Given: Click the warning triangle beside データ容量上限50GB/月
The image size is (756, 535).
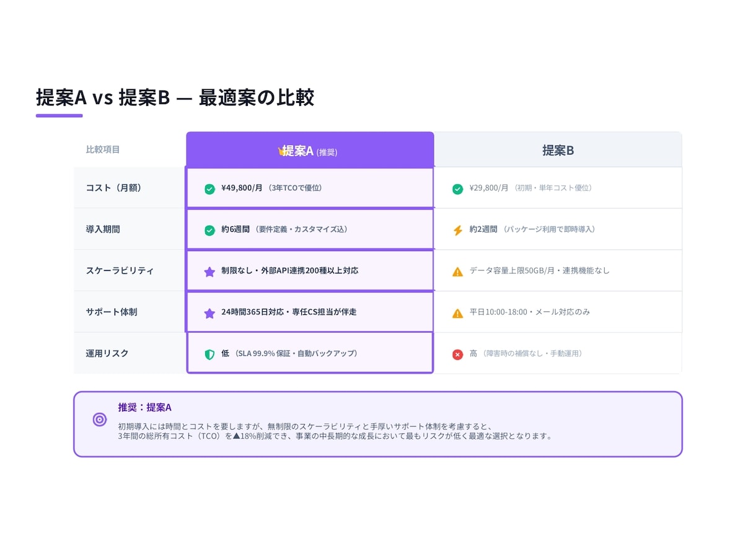Looking at the screenshot, I should [457, 272].
